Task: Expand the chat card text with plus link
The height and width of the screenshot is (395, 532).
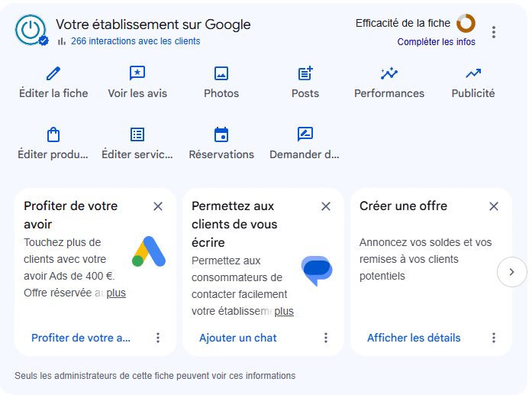Action: click(284, 311)
